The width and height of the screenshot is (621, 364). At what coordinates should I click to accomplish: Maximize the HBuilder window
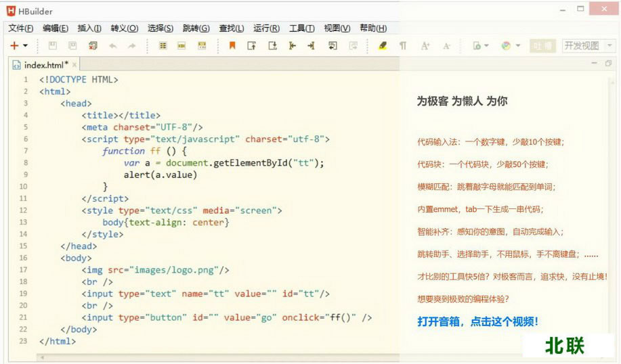coord(580,9)
